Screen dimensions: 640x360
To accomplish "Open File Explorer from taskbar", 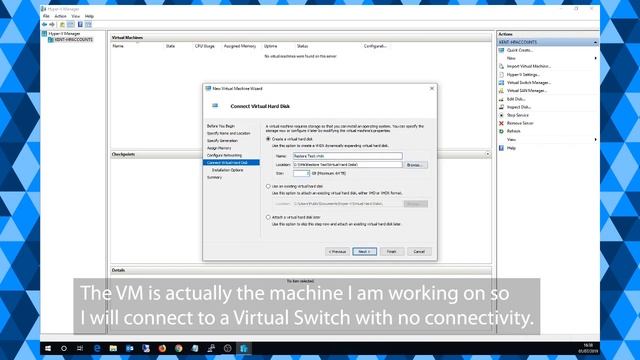I will coord(113,348).
